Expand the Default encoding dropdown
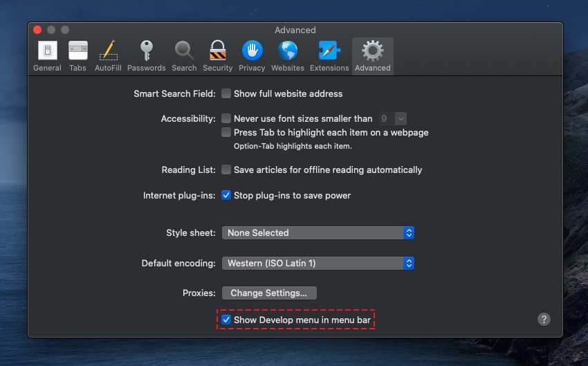 (x=318, y=263)
